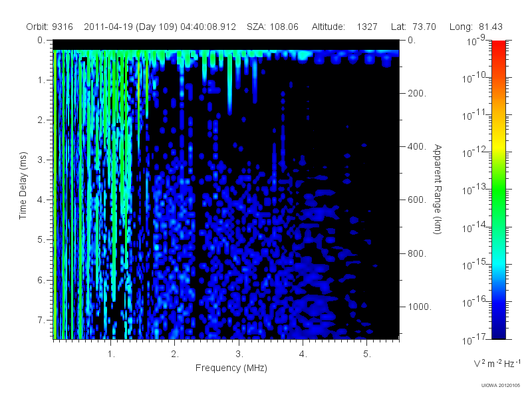Click the Orbit: 9316 header label
532x399 pixels.
(x=49, y=27)
